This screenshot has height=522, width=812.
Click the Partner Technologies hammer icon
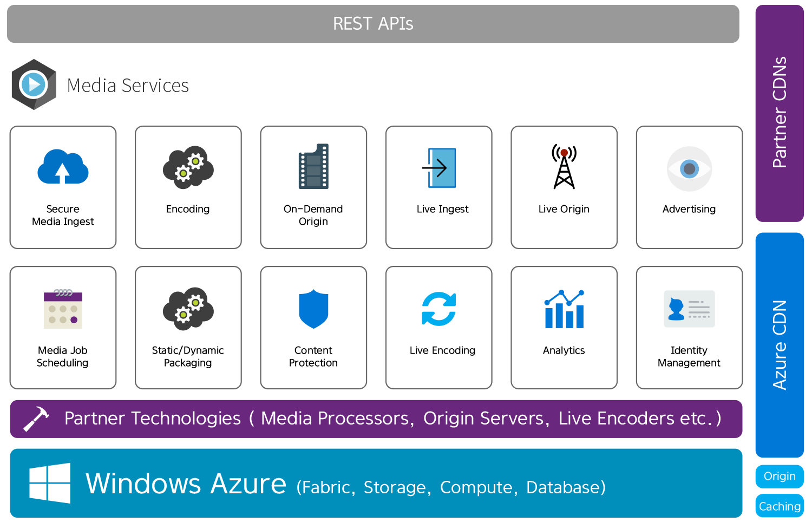[x=36, y=419]
